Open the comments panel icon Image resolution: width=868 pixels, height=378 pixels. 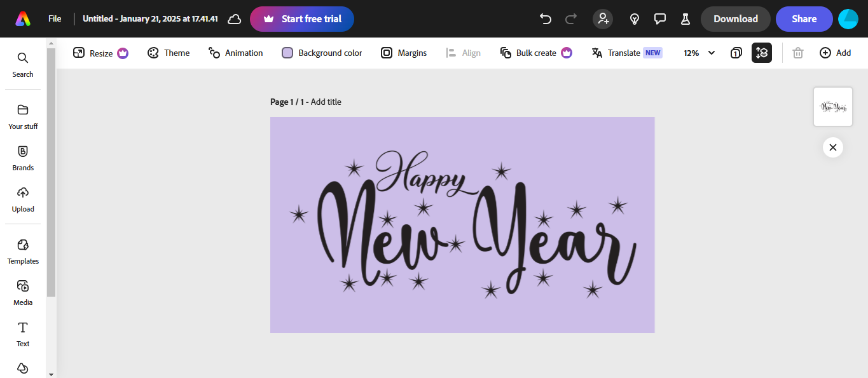[x=660, y=19]
